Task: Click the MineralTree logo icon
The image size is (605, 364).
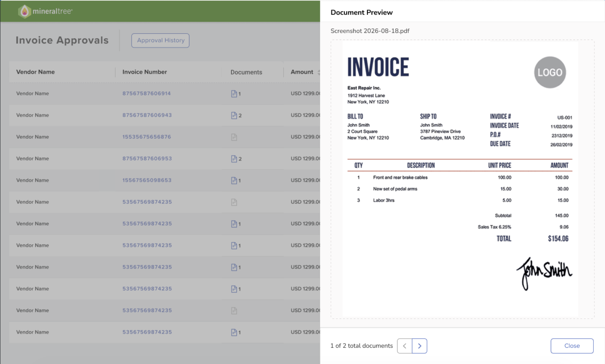Action: click(x=24, y=12)
